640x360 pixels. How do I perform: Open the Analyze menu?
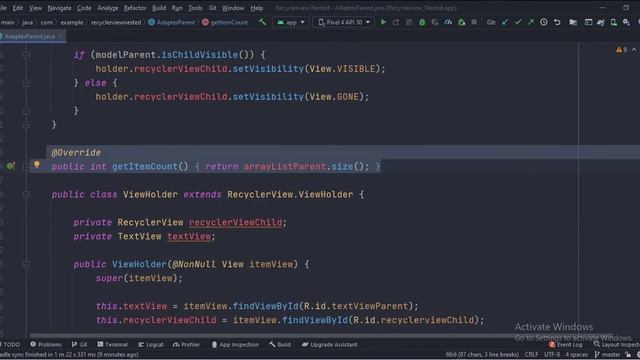tap(107, 8)
